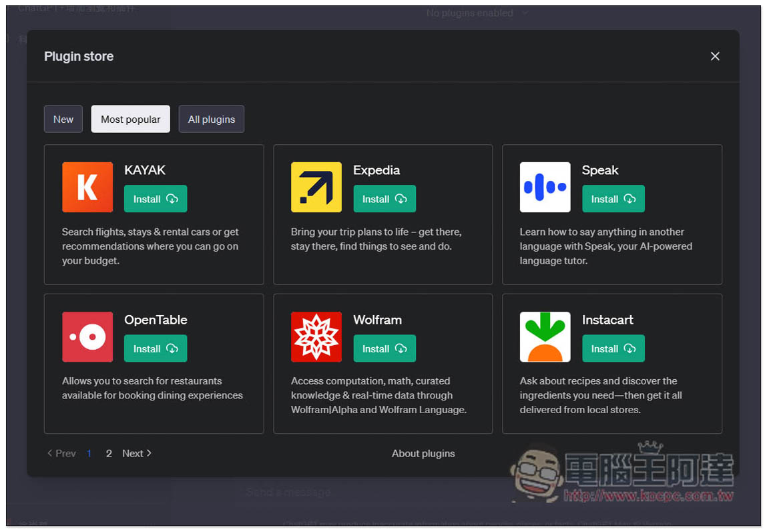
Task: Install the KAYAK plugin
Action: pos(156,199)
